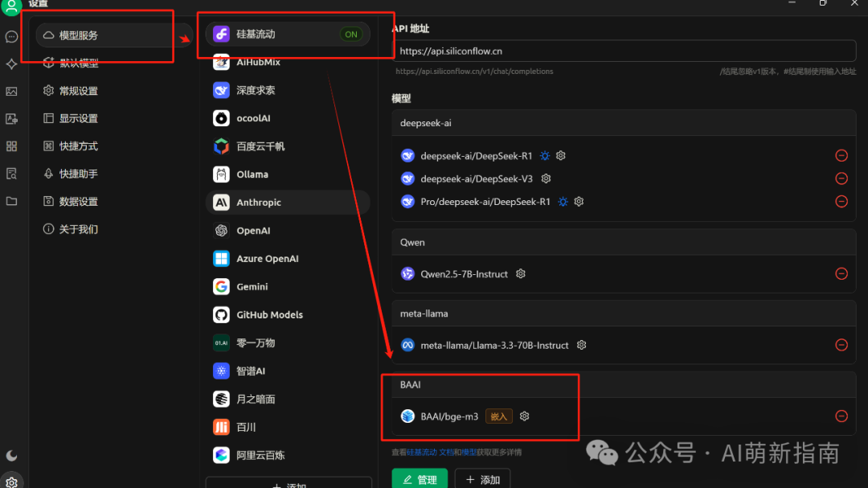This screenshot has height=488, width=868.
Task: Open the image painting sidebar icon
Action: (11, 92)
